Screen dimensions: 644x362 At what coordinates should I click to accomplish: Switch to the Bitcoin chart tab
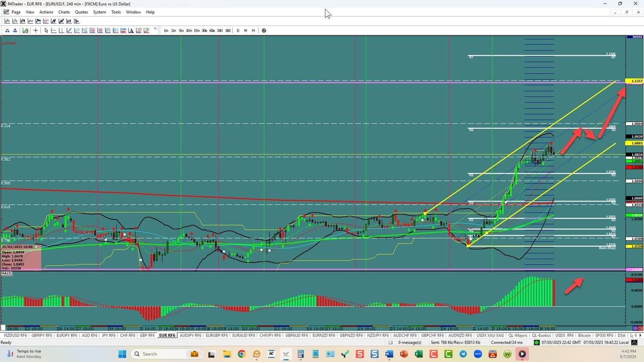(584, 335)
